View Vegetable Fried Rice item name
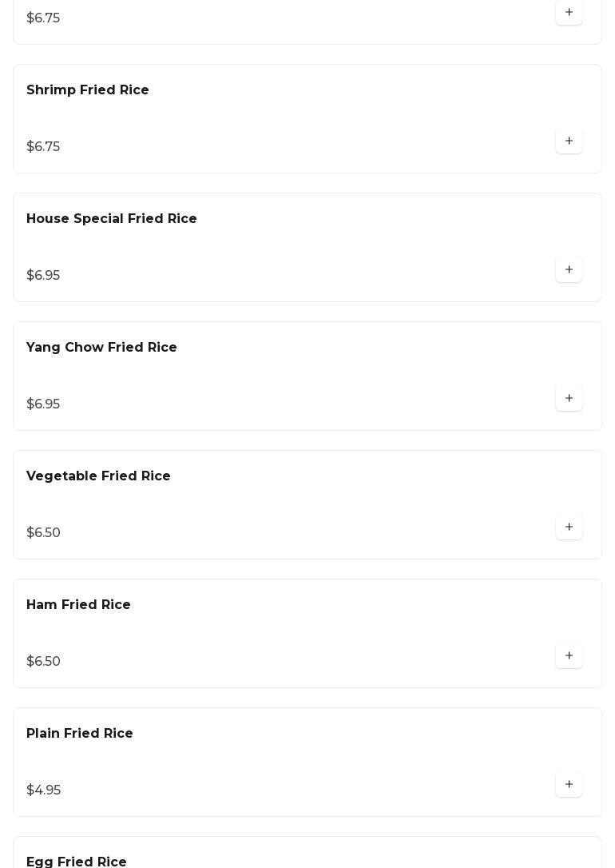Screen dimensions: 615x868 click(x=98, y=476)
